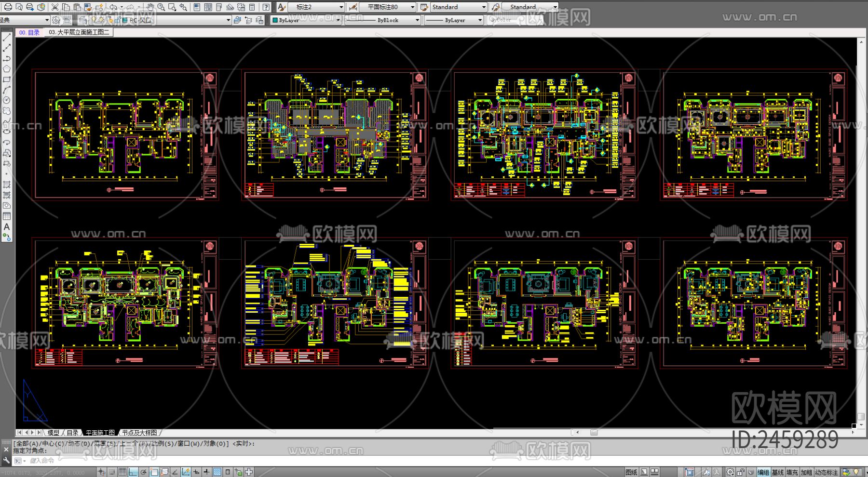Toggle the 加粗 status bar button
Viewport: 868px width, 477px height.
(x=807, y=472)
